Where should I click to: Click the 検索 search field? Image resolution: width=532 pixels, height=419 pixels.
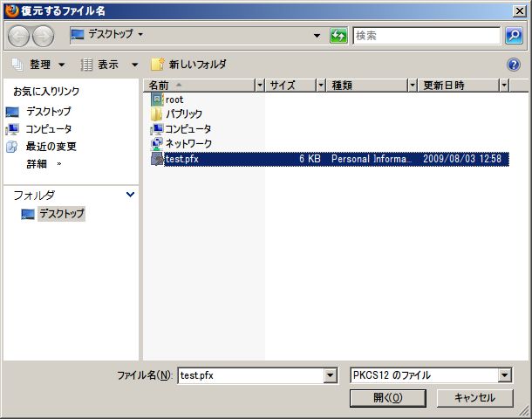(x=426, y=35)
